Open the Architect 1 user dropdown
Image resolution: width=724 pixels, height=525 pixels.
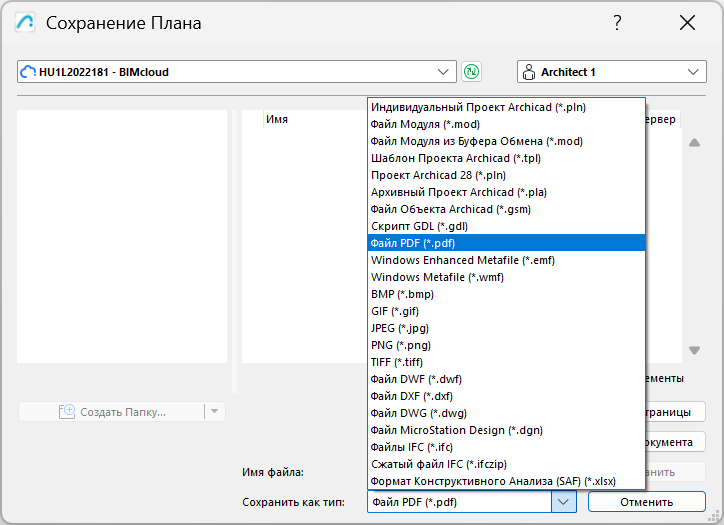coord(611,72)
